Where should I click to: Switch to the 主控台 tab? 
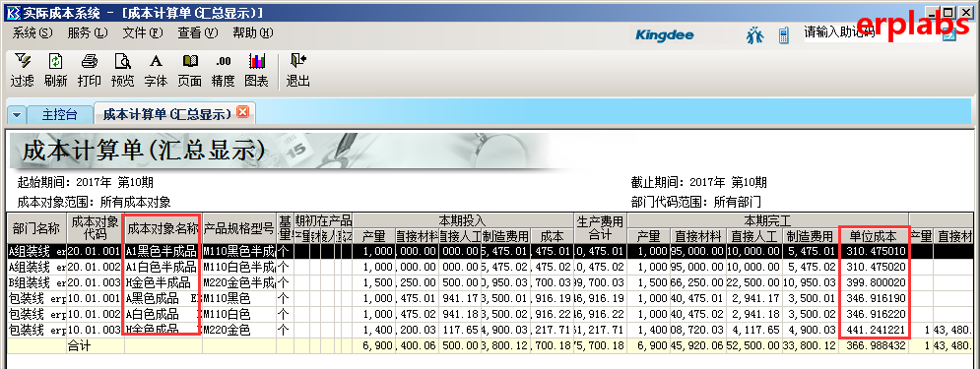click(59, 114)
